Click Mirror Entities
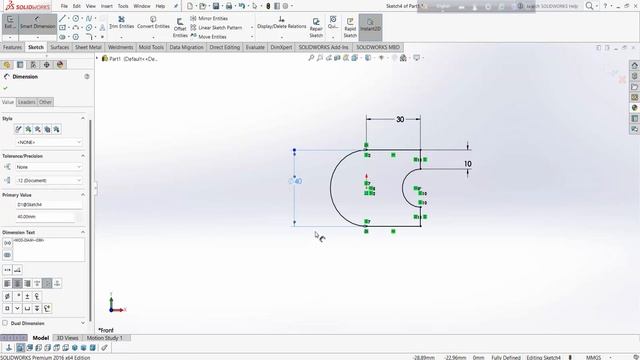The height and width of the screenshot is (360, 640). coord(209,18)
